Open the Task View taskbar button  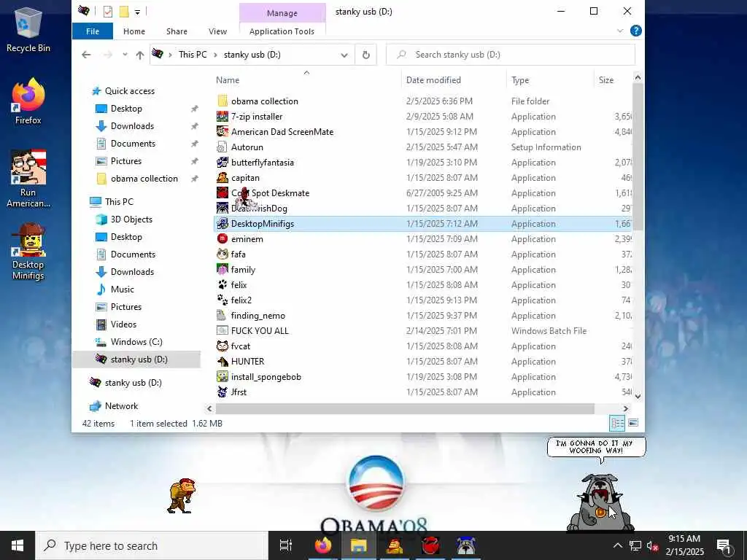286,545
